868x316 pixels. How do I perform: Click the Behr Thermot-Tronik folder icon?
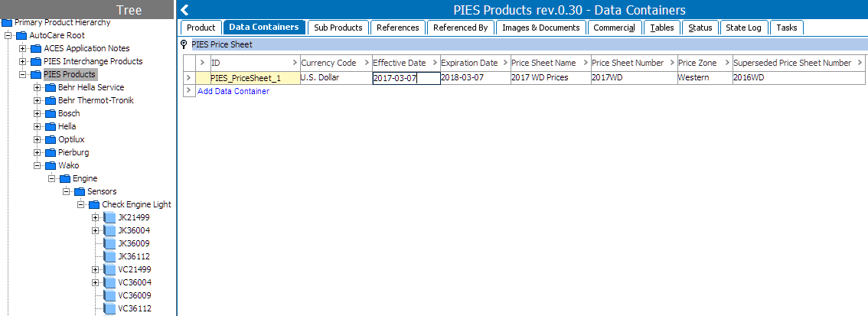point(51,101)
